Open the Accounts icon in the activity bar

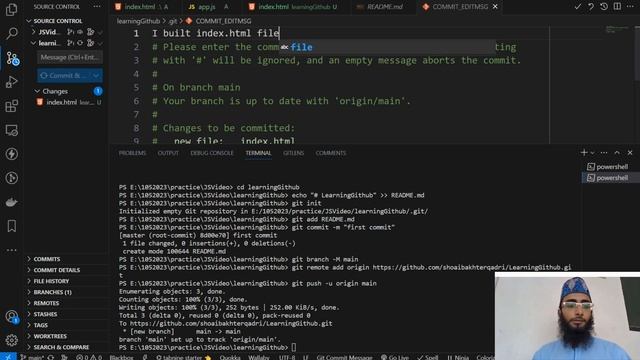(x=11, y=316)
